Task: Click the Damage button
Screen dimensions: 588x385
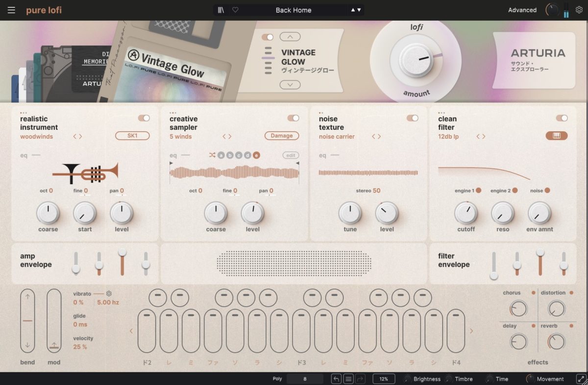Action: (x=282, y=136)
